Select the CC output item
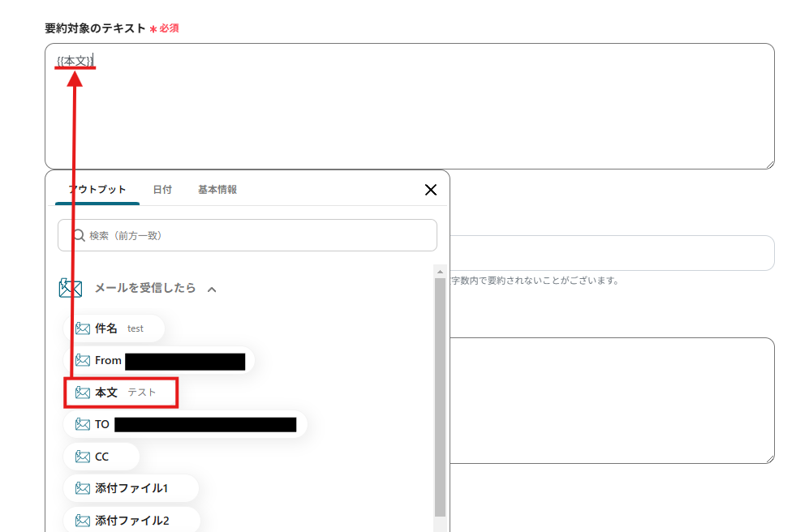This screenshot has width=809, height=532. coord(101,456)
